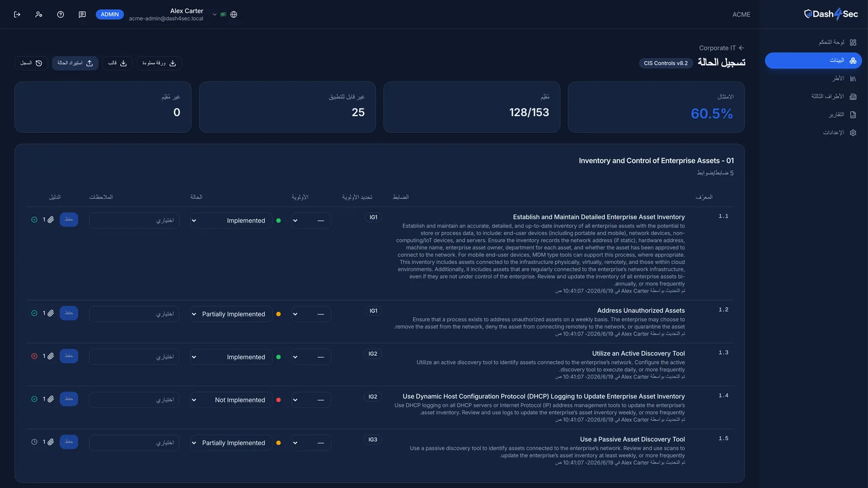Viewport: 868px width, 488px height.
Task: Click the feedback message icon in header
Action: point(82,15)
